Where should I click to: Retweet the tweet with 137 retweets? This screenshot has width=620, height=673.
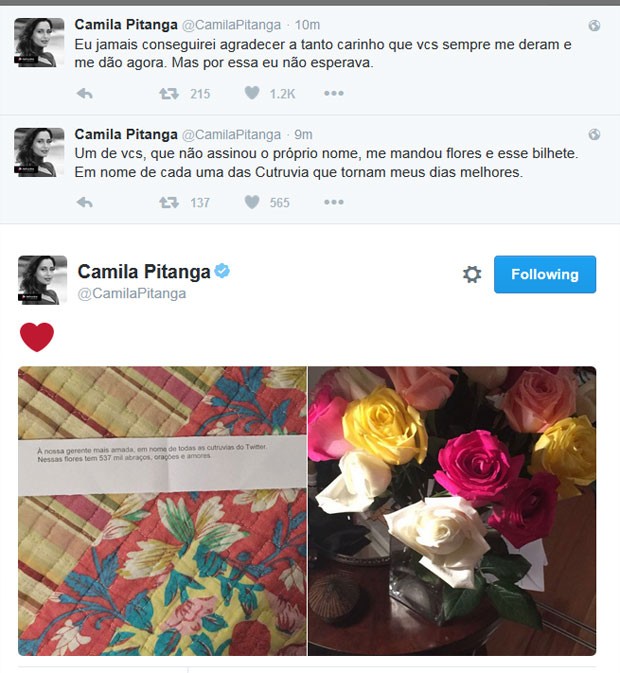169,202
